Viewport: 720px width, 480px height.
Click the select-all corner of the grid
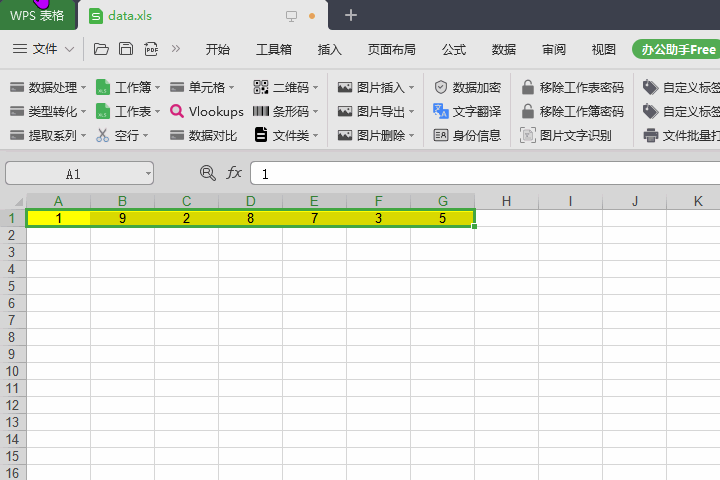coord(13,201)
